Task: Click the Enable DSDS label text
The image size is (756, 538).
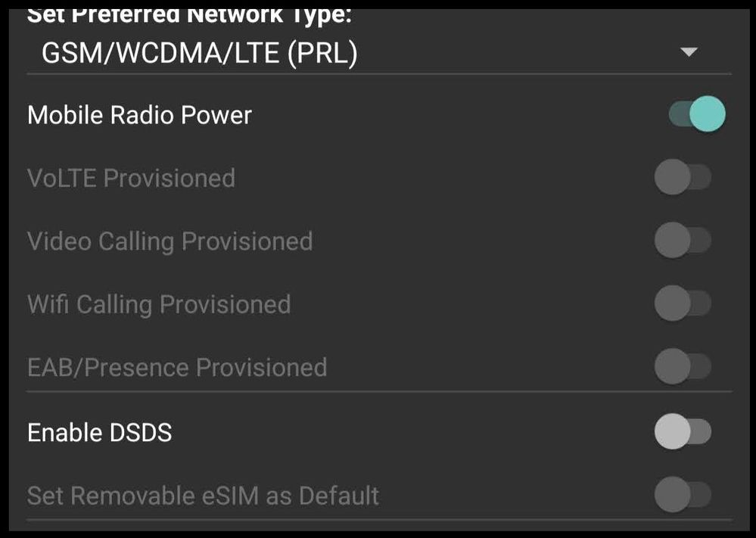Action: tap(98, 432)
